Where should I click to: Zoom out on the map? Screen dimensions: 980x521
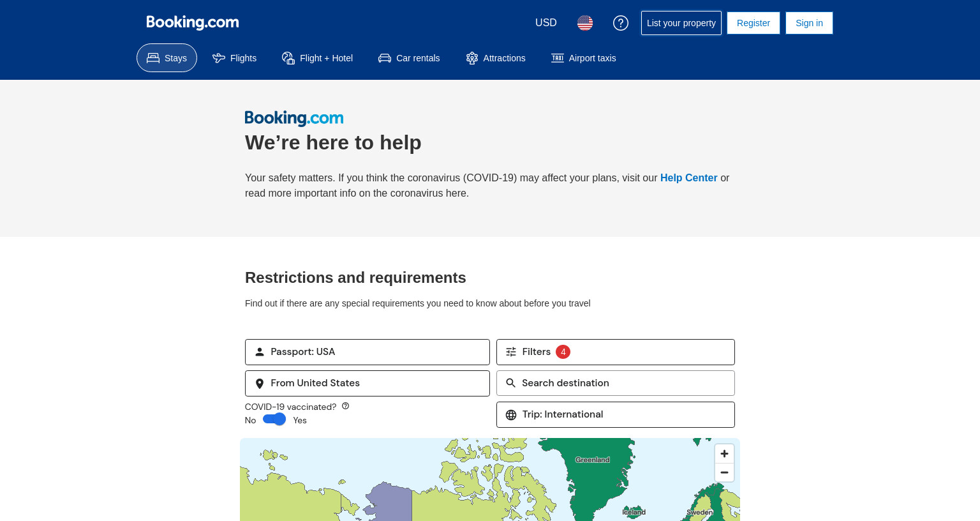pos(724,472)
